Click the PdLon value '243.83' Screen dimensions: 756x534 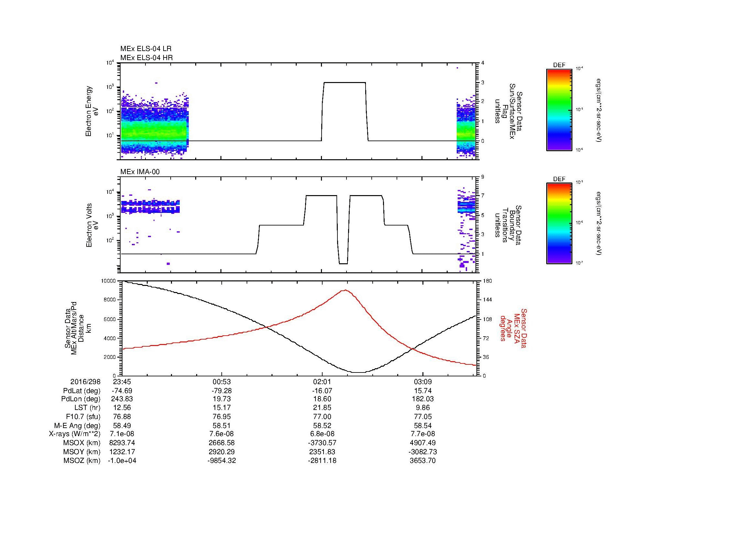(122, 399)
